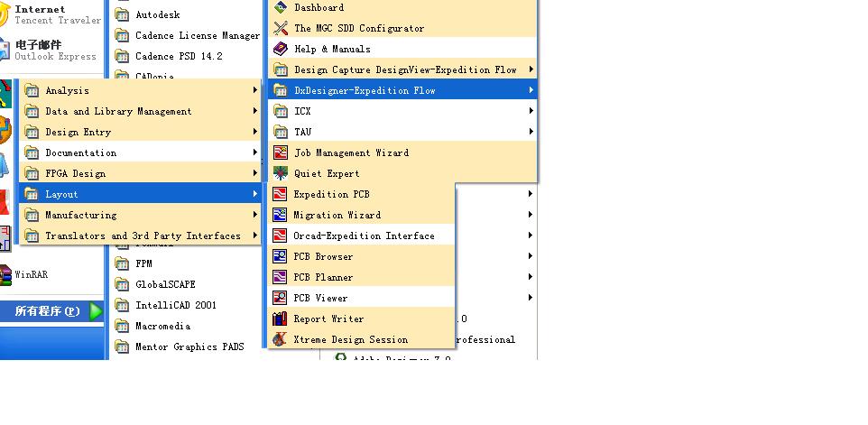This screenshot has height=425, width=868.
Task: Expand the TAU submenu arrow
Action: click(531, 132)
